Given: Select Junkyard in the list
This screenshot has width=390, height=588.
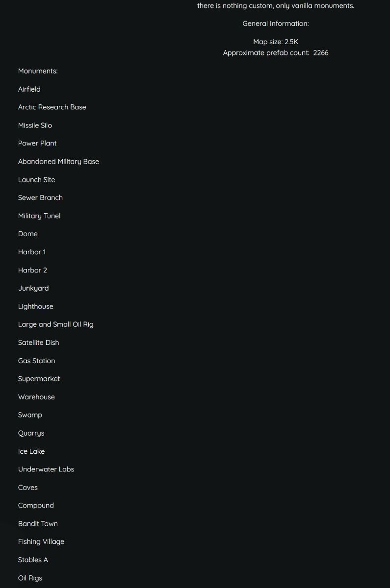Looking at the screenshot, I should (33, 289).
